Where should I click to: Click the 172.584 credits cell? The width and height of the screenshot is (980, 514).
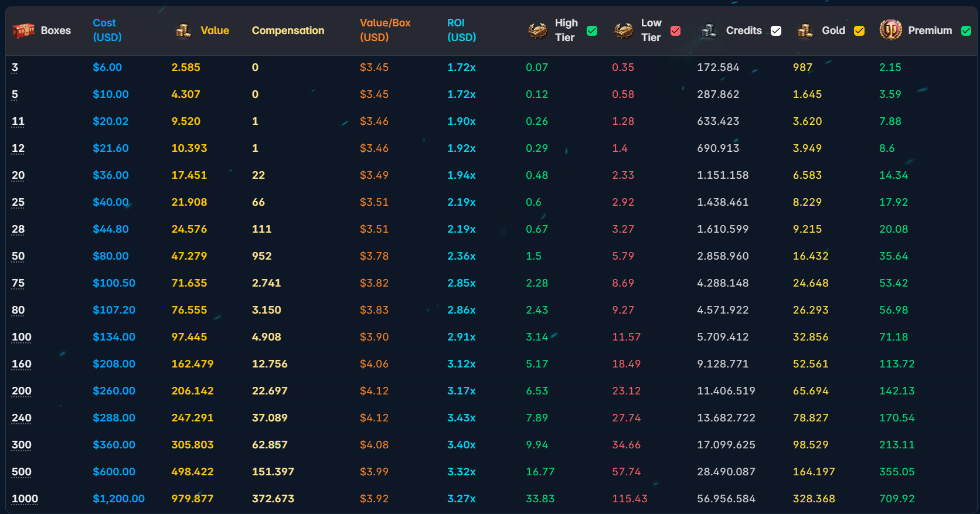[x=718, y=67]
